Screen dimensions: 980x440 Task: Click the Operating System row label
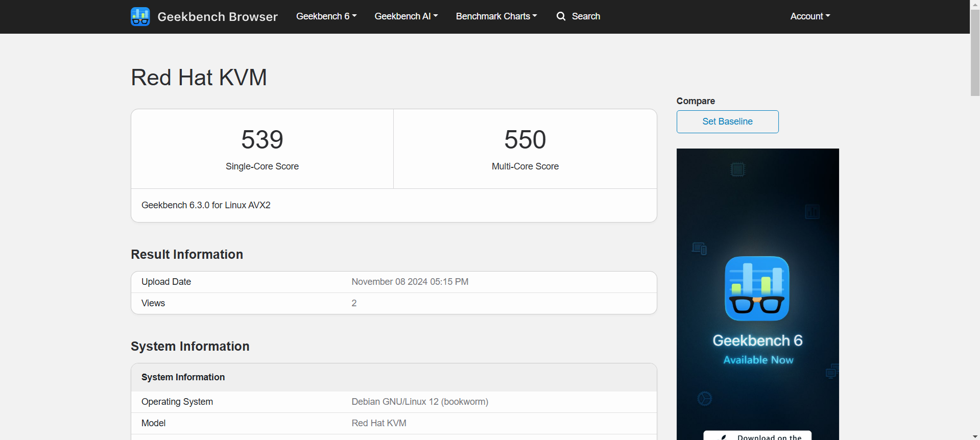point(177,402)
